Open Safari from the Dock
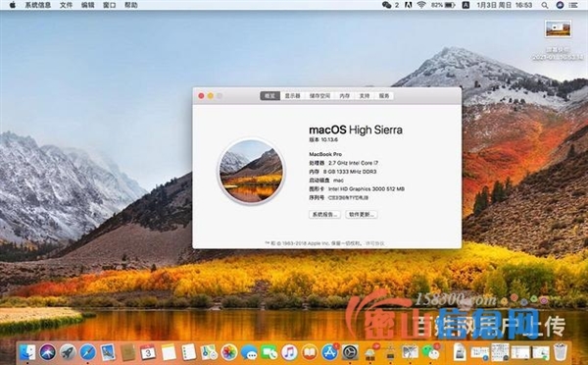The height and width of the screenshot is (365, 588). 88,352
